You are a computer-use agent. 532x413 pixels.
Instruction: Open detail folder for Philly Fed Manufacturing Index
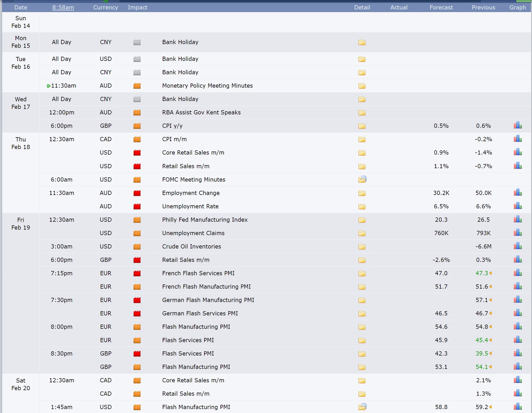coord(362,220)
